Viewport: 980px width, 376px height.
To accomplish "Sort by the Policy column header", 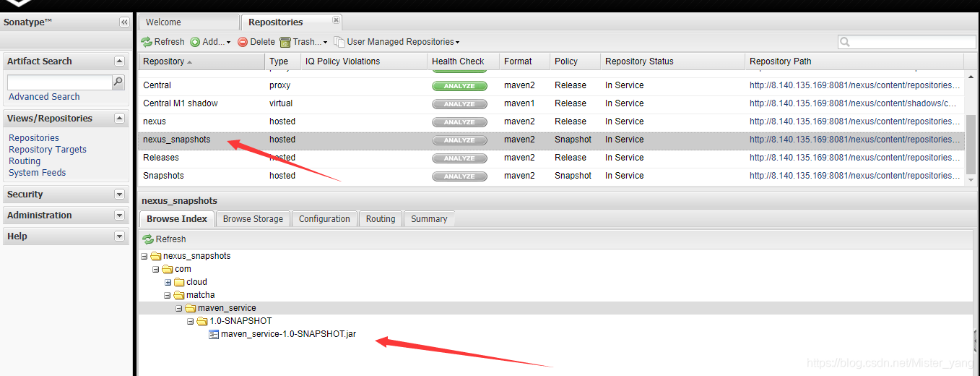I will [x=575, y=61].
